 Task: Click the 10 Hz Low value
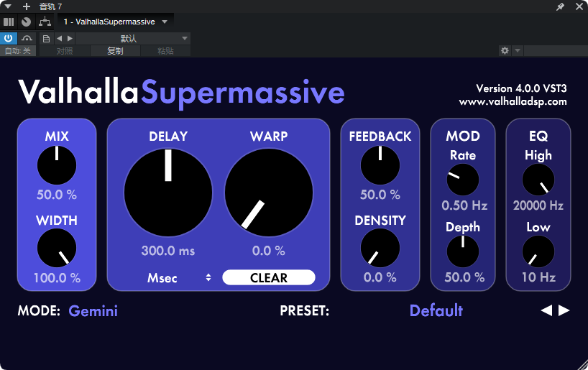point(538,277)
